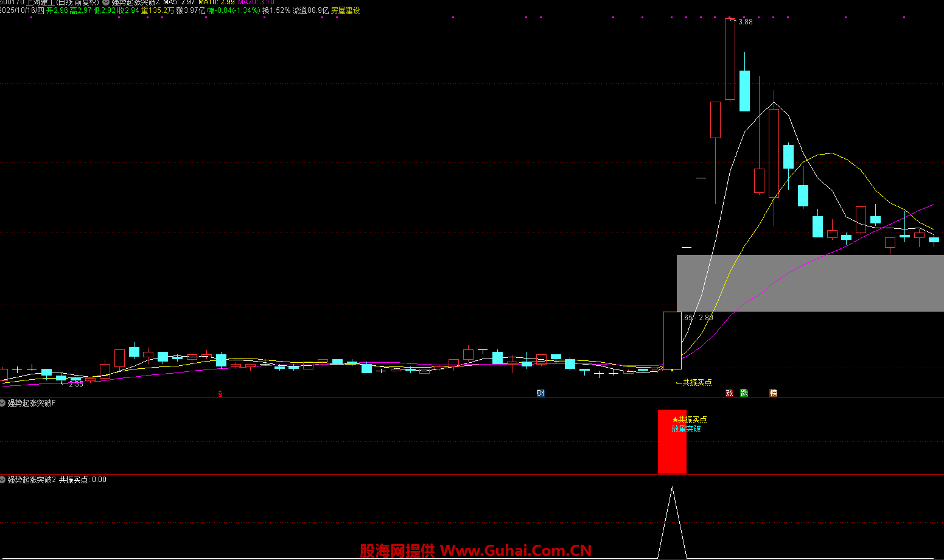Click the 放量突破 cyan label
The image size is (944, 560).
[x=686, y=429]
